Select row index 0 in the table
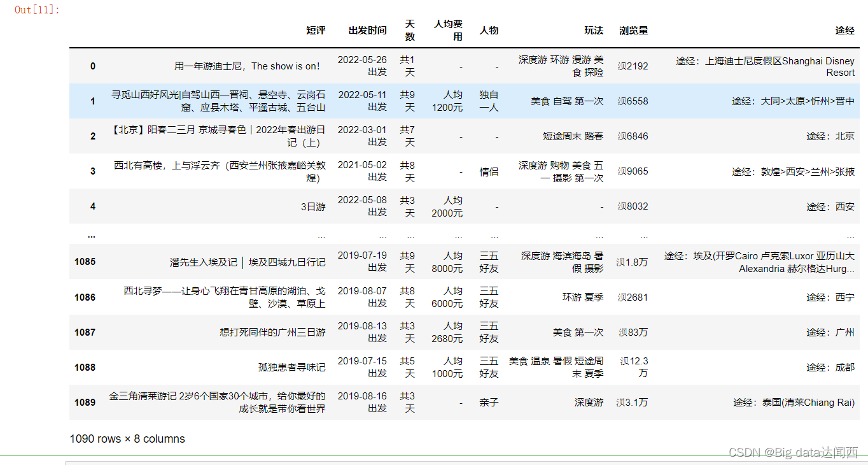This screenshot has width=868, height=465. coord(93,66)
